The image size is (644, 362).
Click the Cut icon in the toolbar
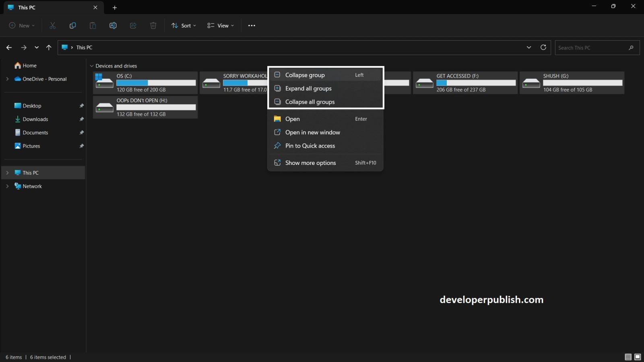(x=53, y=25)
